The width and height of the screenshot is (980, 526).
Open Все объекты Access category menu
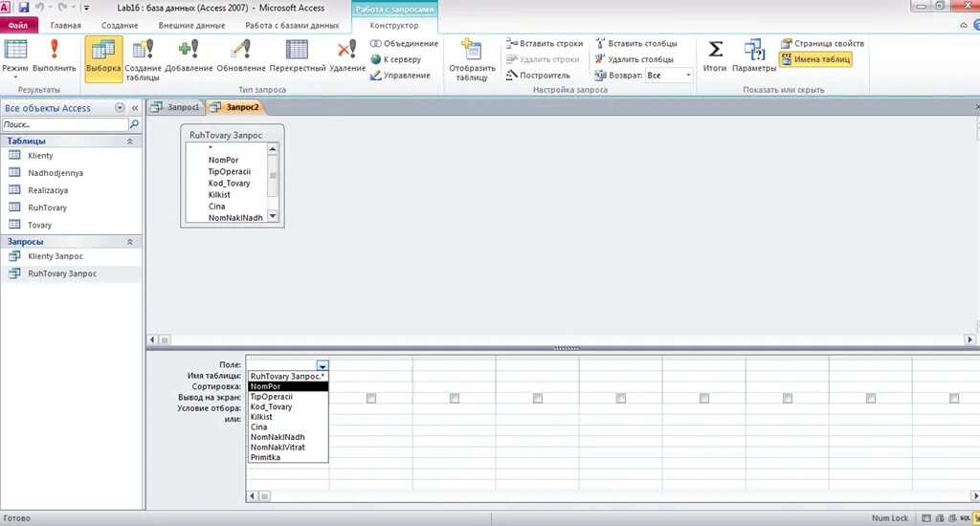120,108
